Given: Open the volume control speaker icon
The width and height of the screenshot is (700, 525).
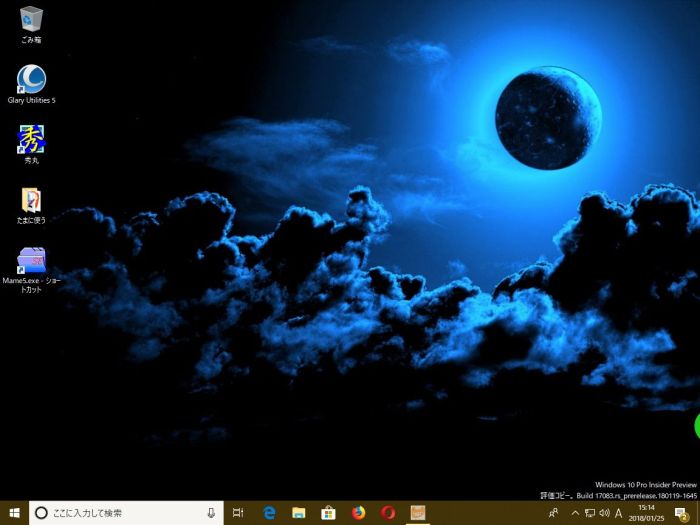Looking at the screenshot, I should coord(603,512).
